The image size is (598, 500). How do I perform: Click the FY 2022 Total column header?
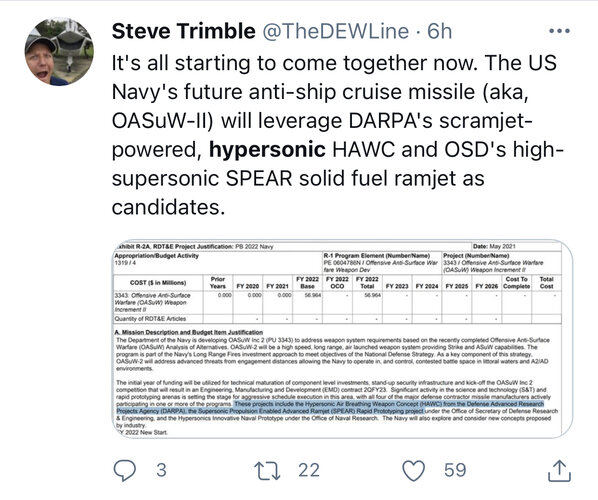pos(367,283)
